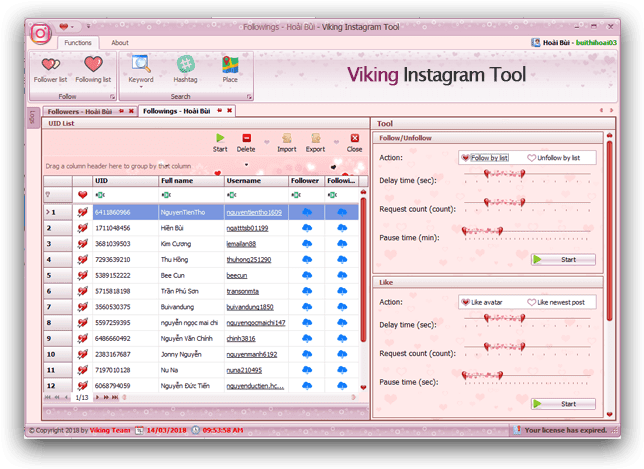Click Close in the UID List toolbar

[x=354, y=143]
